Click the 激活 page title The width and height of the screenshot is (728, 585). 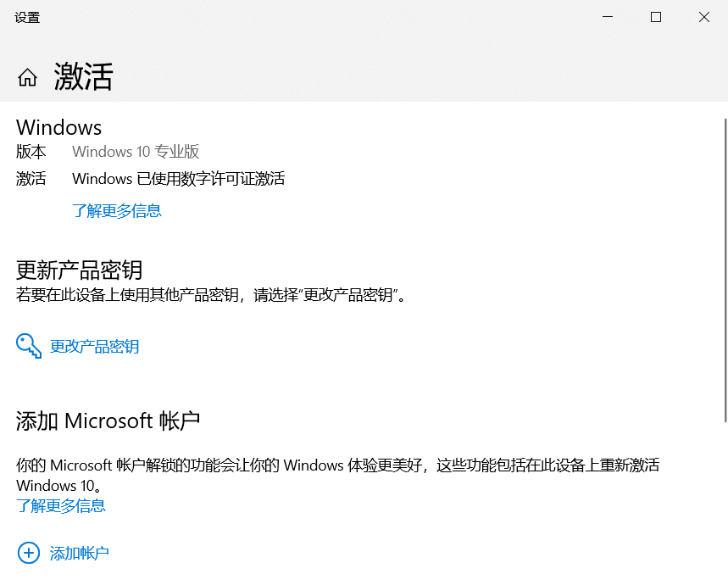83,77
